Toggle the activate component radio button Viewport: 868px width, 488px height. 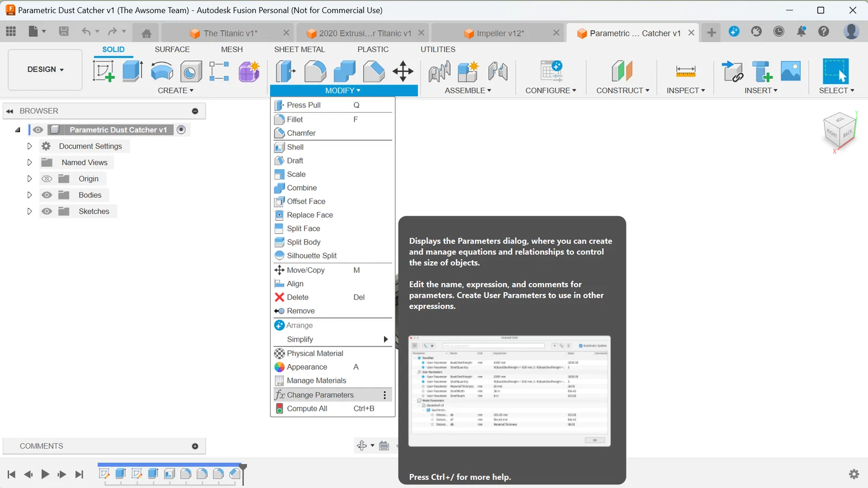181,130
